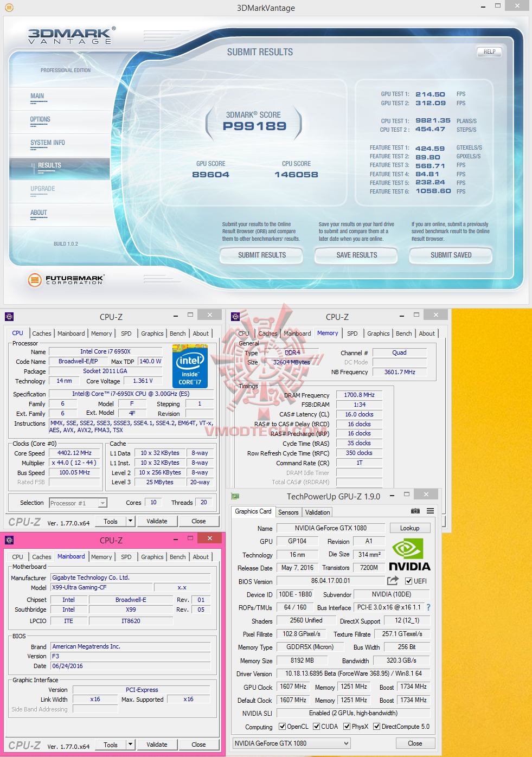Click the Bus Interface question mark icon
This screenshot has height=757, width=532.
point(428,607)
